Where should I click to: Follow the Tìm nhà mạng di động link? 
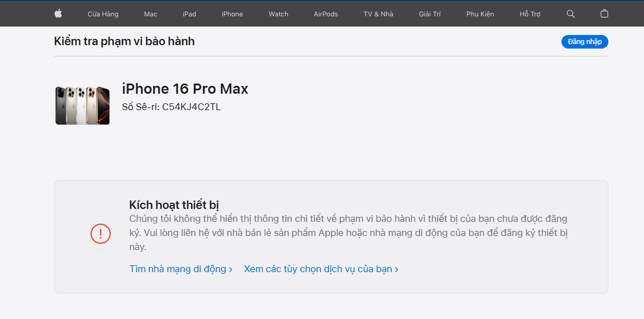(x=181, y=269)
